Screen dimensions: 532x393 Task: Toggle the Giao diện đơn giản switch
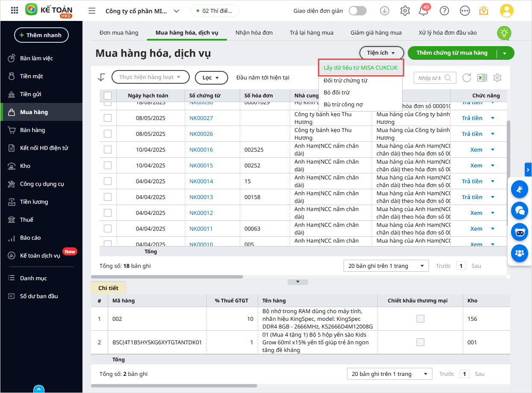click(357, 11)
